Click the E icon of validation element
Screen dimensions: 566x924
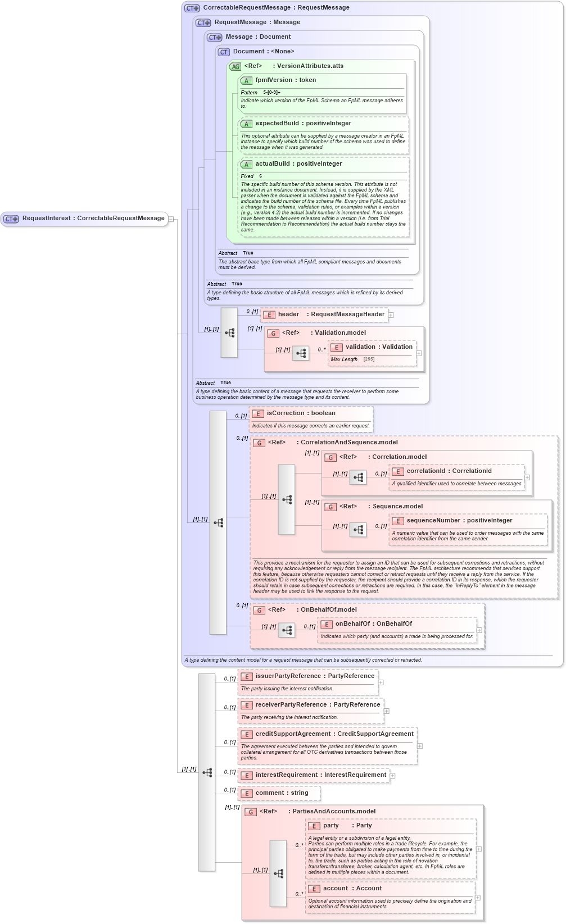pos(337,348)
